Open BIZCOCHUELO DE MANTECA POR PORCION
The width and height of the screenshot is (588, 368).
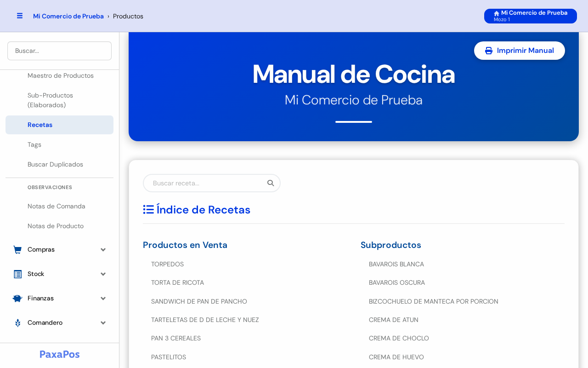pos(434,301)
